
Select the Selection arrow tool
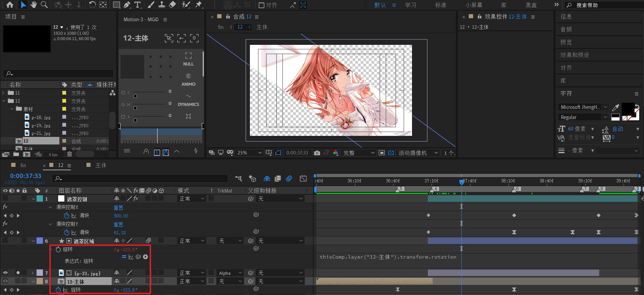coord(23,5)
